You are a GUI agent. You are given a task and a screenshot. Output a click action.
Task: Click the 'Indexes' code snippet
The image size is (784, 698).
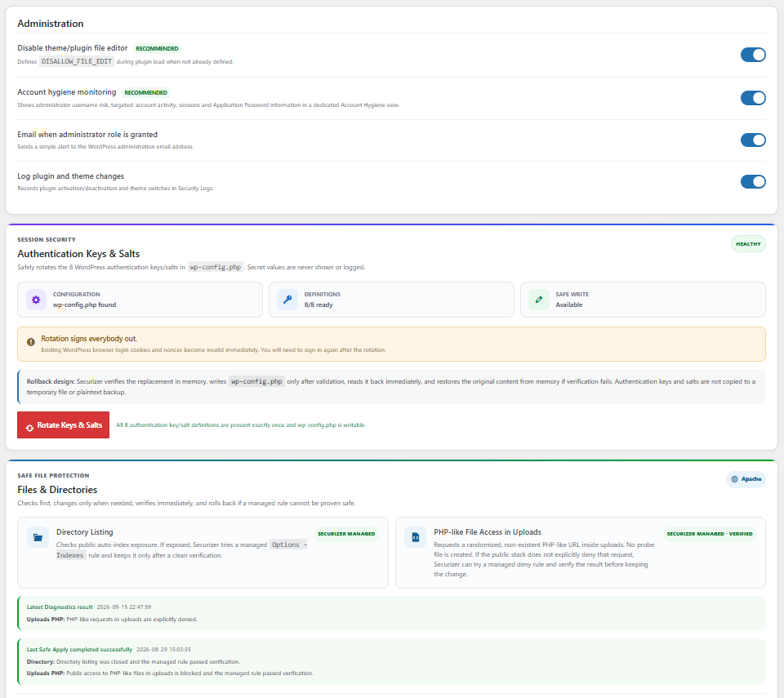(70, 555)
